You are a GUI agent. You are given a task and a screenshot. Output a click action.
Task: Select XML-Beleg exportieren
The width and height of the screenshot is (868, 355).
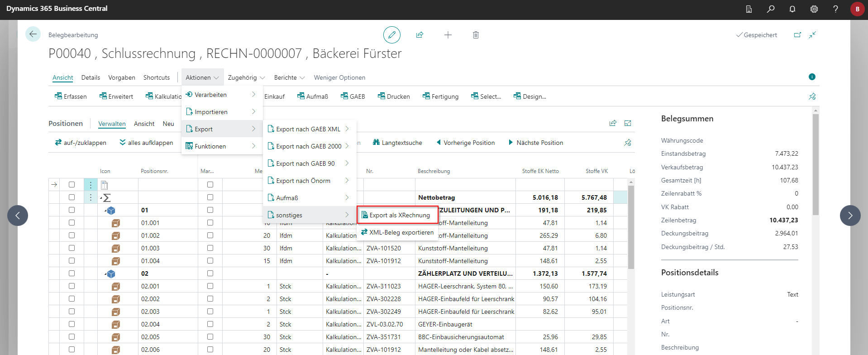pyautogui.click(x=398, y=232)
